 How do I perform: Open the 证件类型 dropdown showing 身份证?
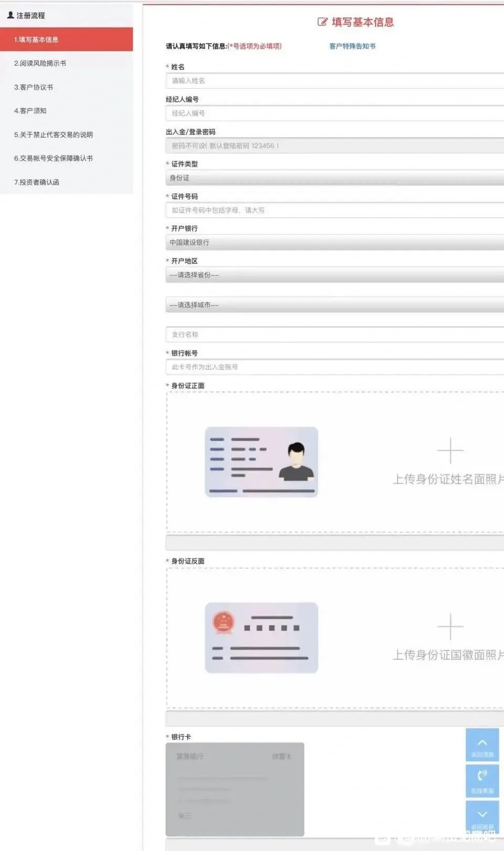[335, 178]
